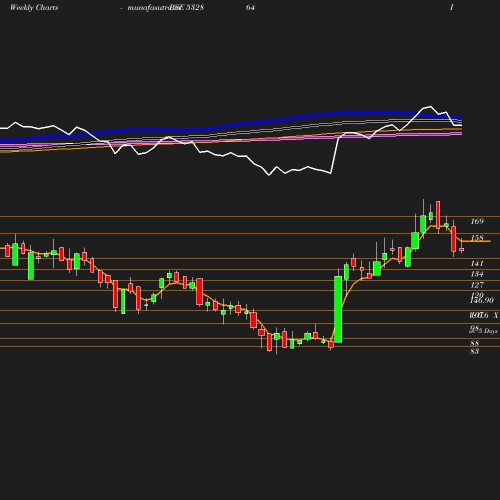Image resolution: width=500 pixels, height=500 pixels.
Task: Click the "88" price level label
Action: [x=475, y=343]
